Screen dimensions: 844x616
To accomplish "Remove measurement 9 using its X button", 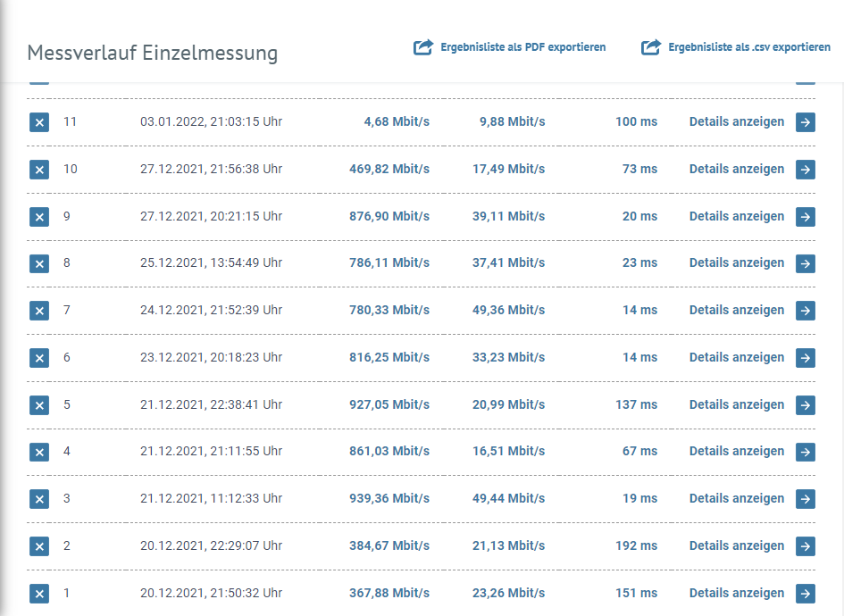I will pyautogui.click(x=39, y=217).
